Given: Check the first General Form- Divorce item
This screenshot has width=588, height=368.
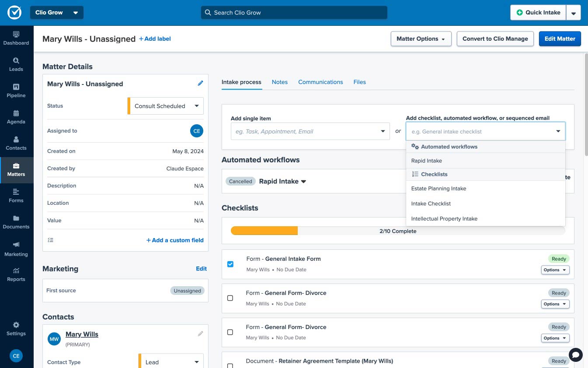Looking at the screenshot, I should coord(230,298).
